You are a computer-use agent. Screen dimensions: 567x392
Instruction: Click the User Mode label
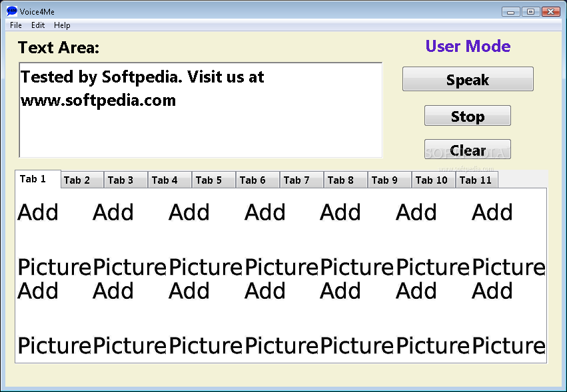(x=468, y=46)
